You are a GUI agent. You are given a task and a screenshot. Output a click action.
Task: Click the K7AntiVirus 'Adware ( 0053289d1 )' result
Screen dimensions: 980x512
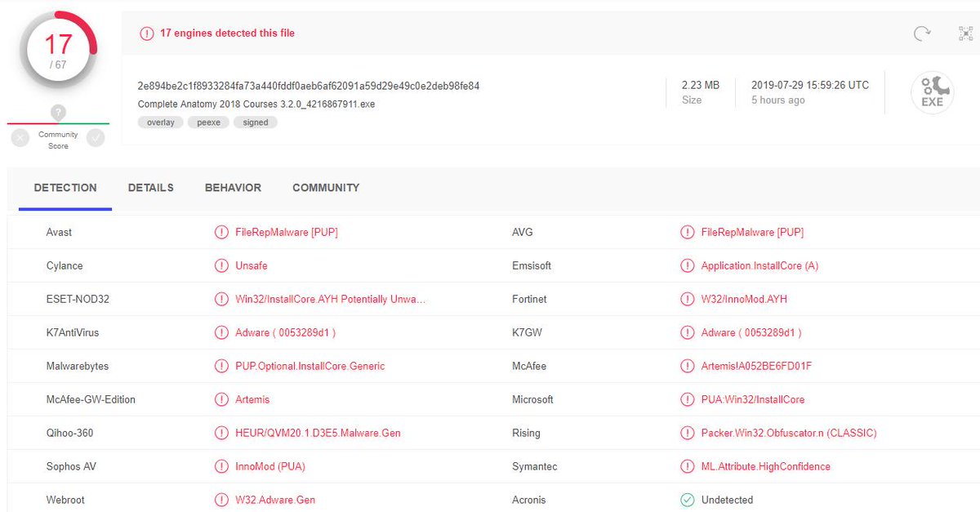click(286, 333)
